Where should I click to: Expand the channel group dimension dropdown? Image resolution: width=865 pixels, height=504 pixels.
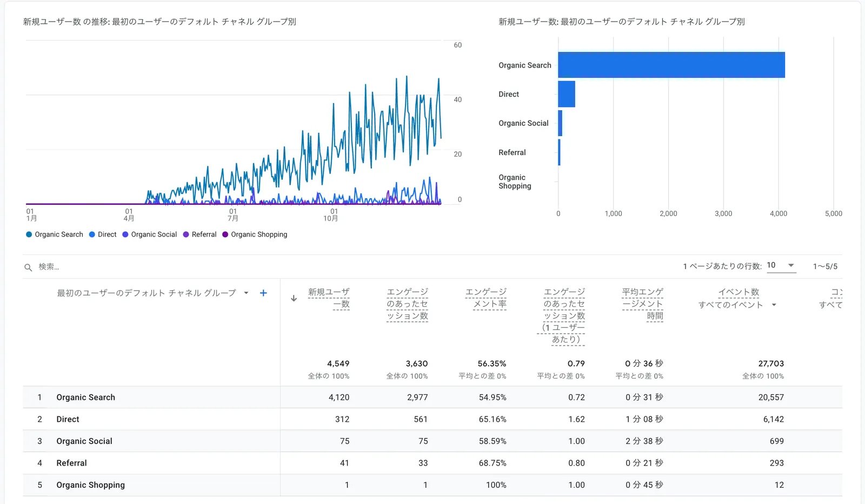coord(246,293)
